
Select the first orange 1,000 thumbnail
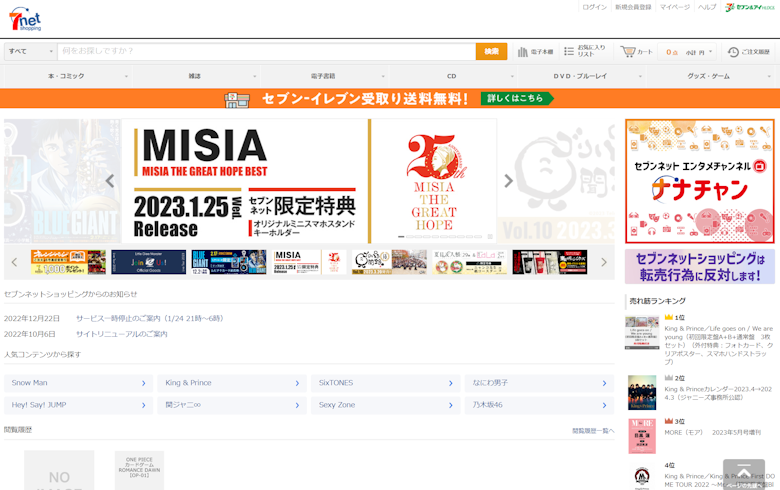pos(68,262)
